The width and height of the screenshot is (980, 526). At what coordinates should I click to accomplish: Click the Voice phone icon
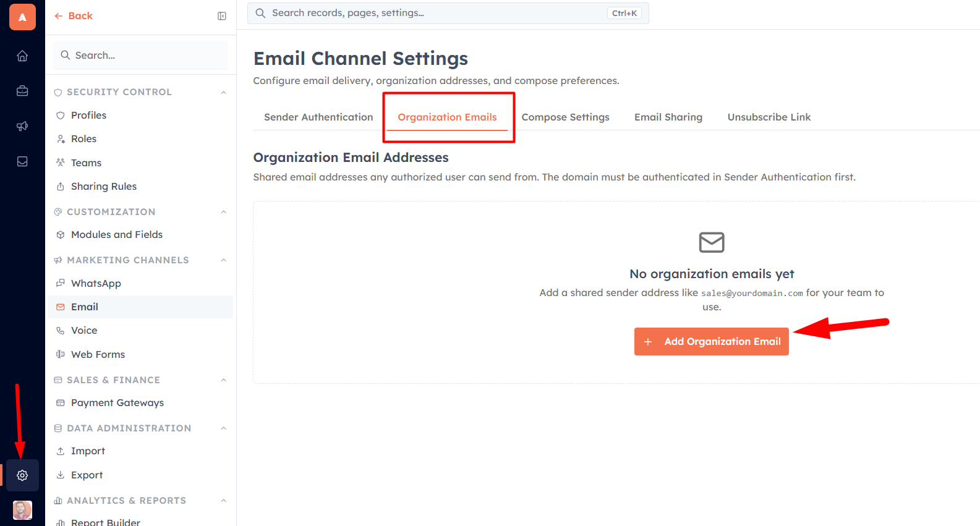[61, 331]
